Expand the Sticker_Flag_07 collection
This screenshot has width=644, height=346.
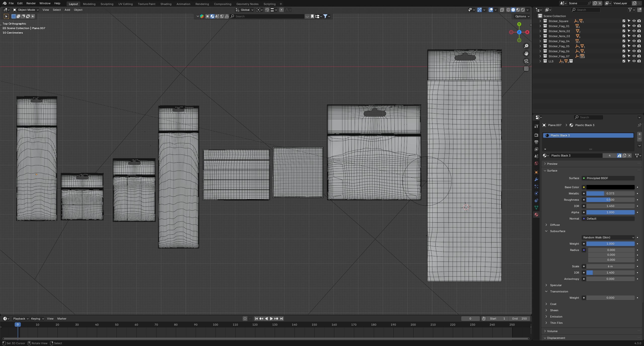(540, 56)
